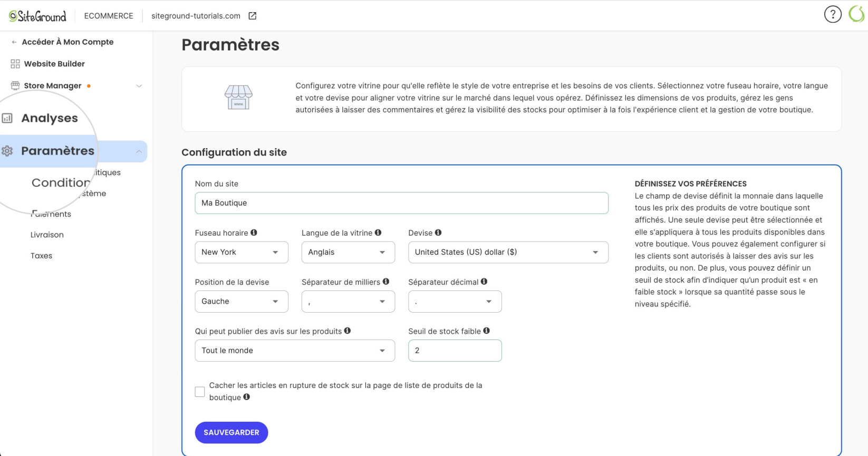Image resolution: width=868 pixels, height=456 pixels.
Task: Click info icon next to Devise
Action: [x=438, y=232]
